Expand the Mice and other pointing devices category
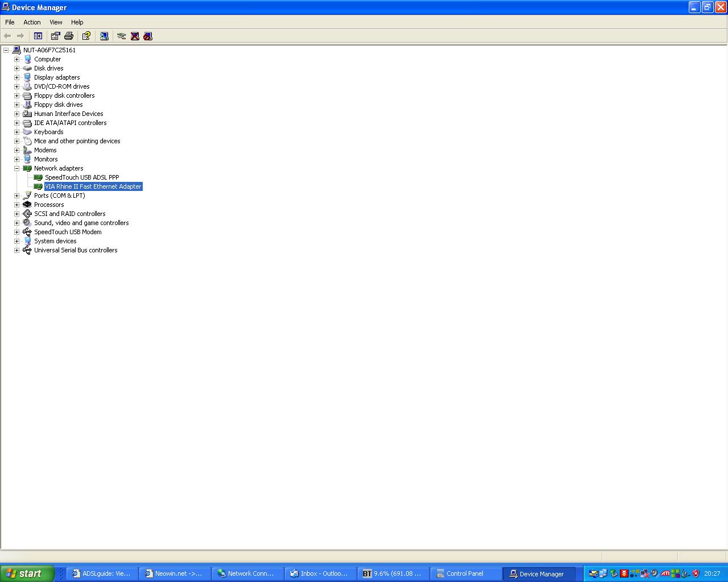The height and width of the screenshot is (582, 728). [16, 141]
